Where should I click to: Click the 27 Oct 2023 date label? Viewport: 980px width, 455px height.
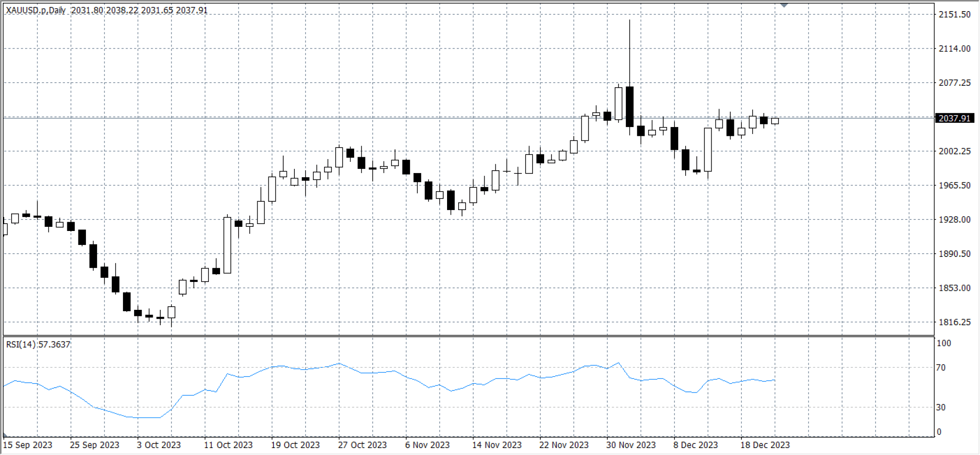[x=363, y=445]
